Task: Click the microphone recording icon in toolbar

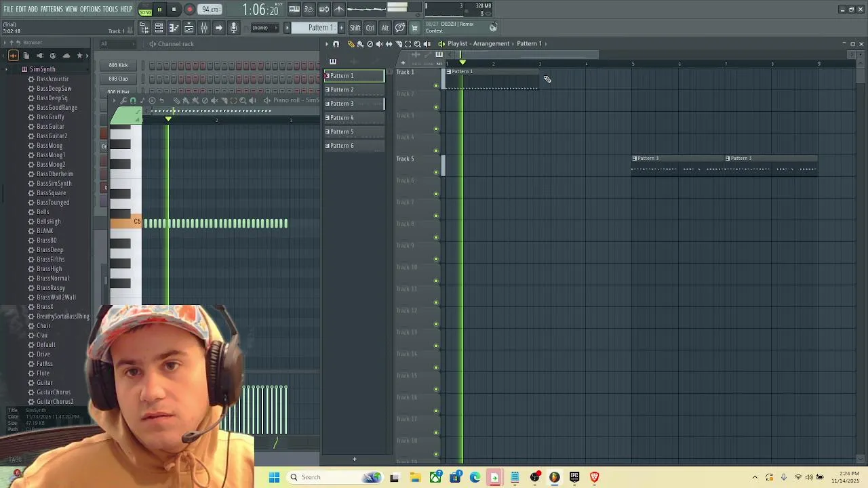Action: click(x=234, y=28)
